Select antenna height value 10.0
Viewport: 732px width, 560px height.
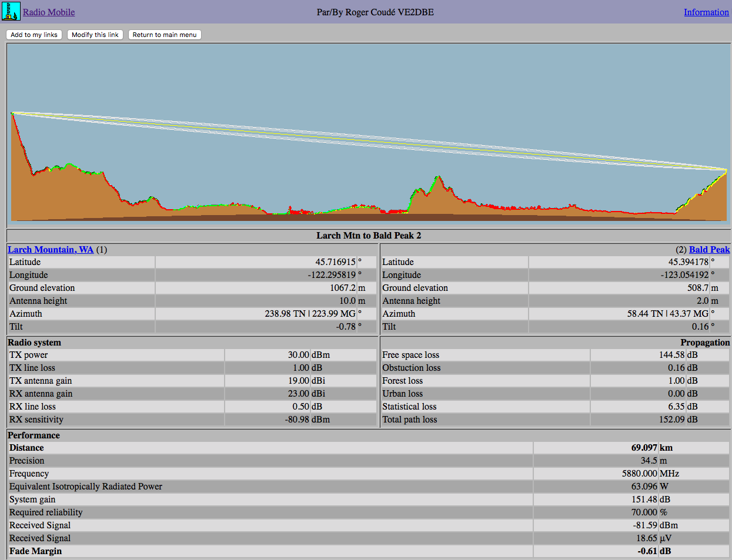[347, 301]
